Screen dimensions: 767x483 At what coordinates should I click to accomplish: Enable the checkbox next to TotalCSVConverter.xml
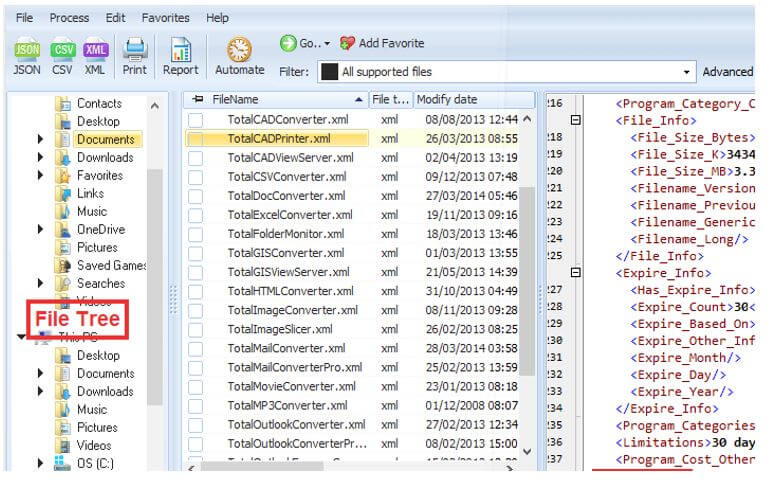point(196,177)
